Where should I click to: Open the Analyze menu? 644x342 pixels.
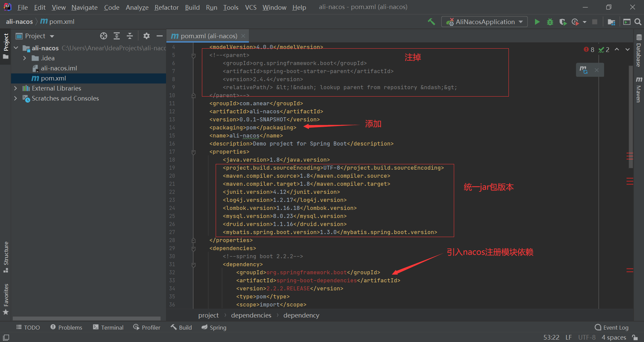(x=137, y=7)
